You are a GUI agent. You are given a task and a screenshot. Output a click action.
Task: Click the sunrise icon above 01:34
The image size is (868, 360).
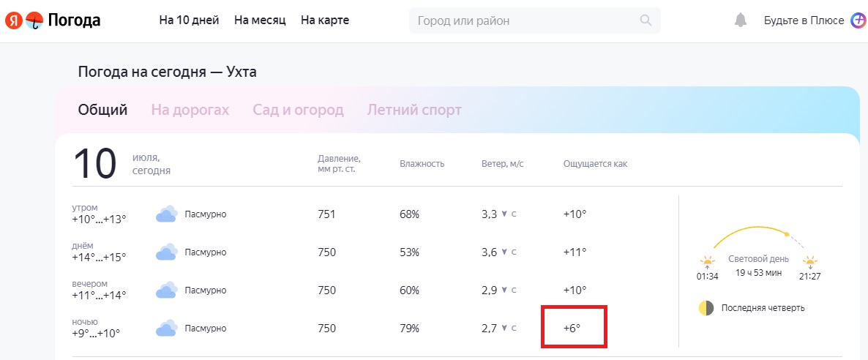[x=707, y=262]
